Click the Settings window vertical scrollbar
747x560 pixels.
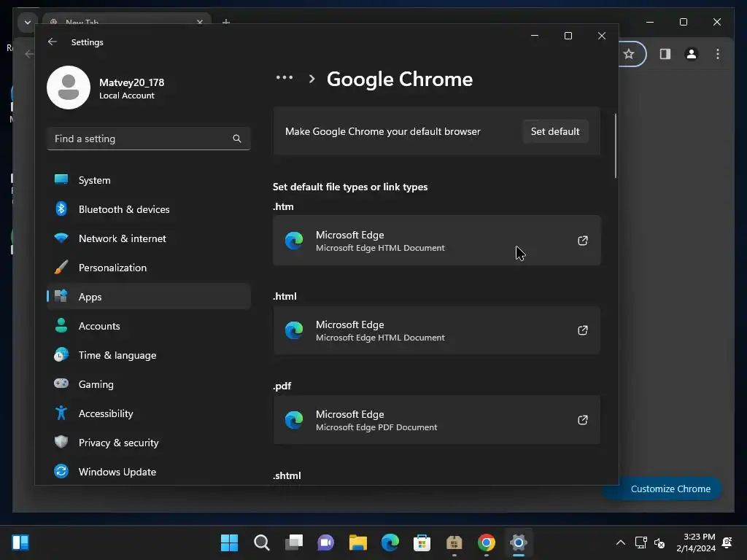[x=616, y=146]
